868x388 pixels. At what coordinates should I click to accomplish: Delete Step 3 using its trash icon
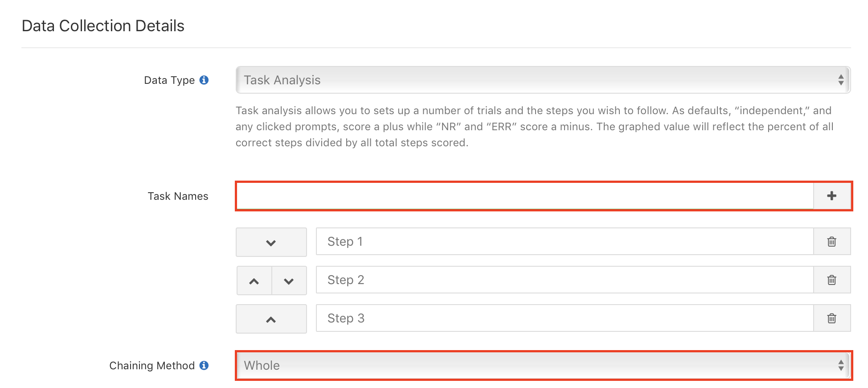coord(832,318)
